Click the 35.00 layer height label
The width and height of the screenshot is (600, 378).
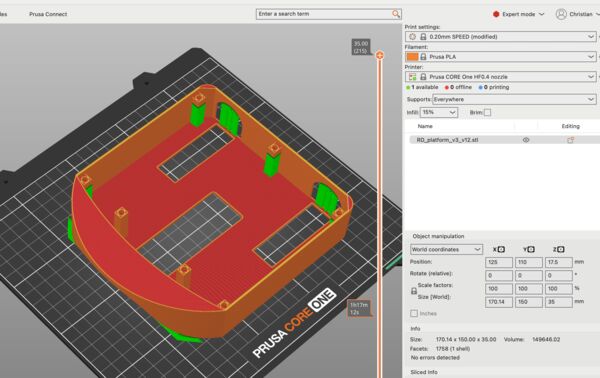361,47
